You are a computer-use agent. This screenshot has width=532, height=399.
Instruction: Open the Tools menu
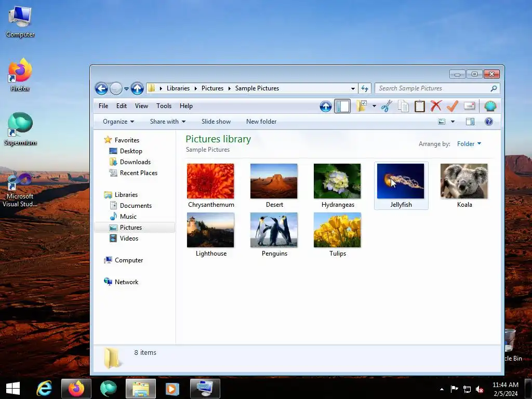164,106
